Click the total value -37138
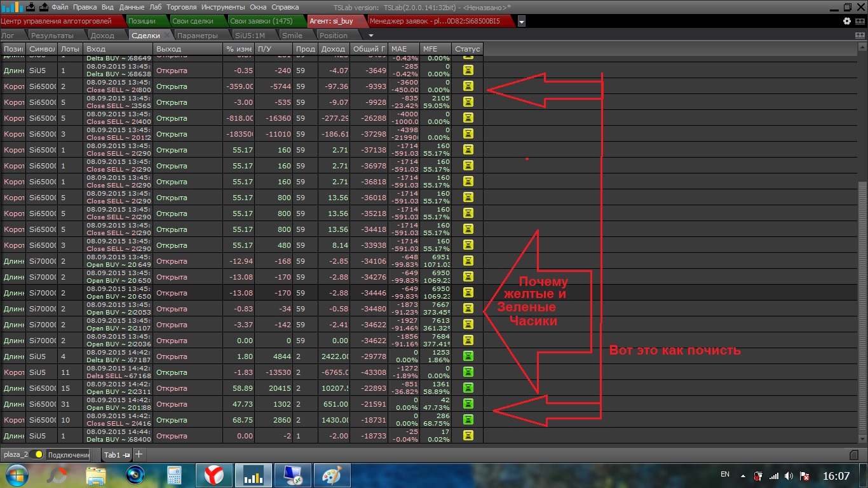Screen dimensions: 868x488 tap(372, 150)
